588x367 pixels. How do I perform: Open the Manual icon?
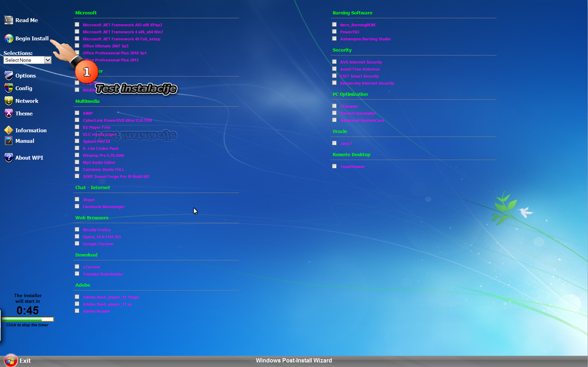[x=9, y=141]
